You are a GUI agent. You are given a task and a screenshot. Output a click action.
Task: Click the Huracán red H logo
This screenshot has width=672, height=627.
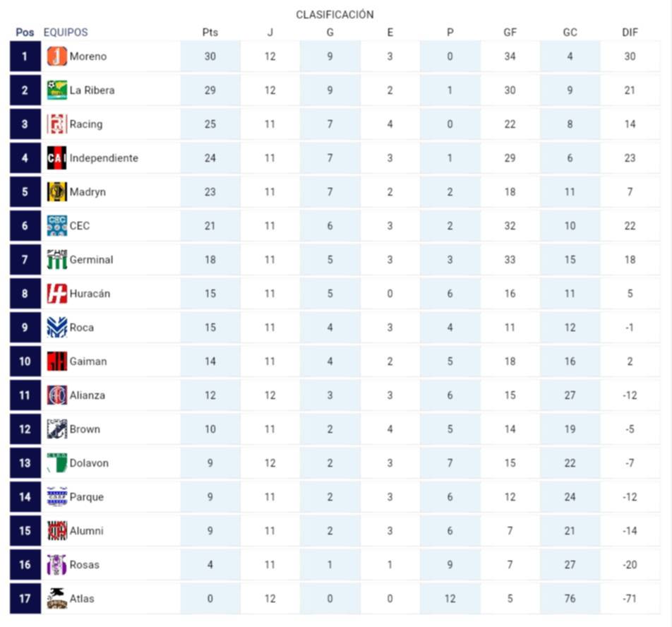tap(56, 294)
